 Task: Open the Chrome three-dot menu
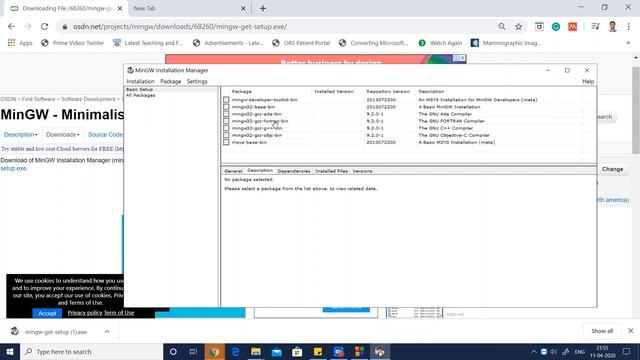tap(629, 27)
